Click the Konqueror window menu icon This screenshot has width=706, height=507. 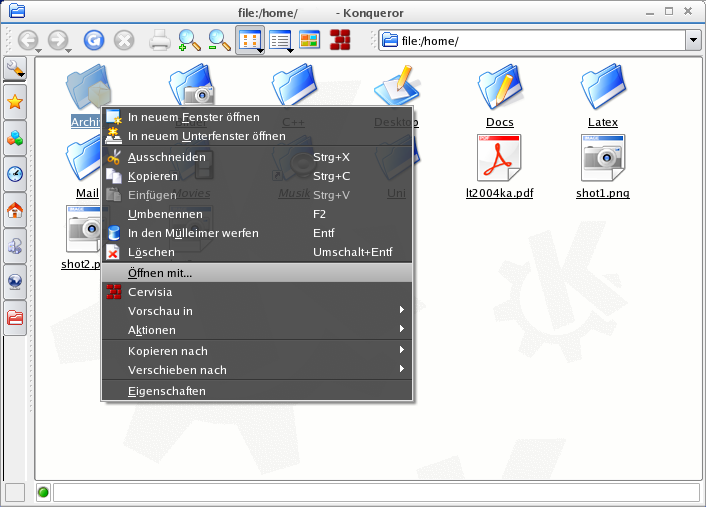pyautogui.click(x=17, y=10)
